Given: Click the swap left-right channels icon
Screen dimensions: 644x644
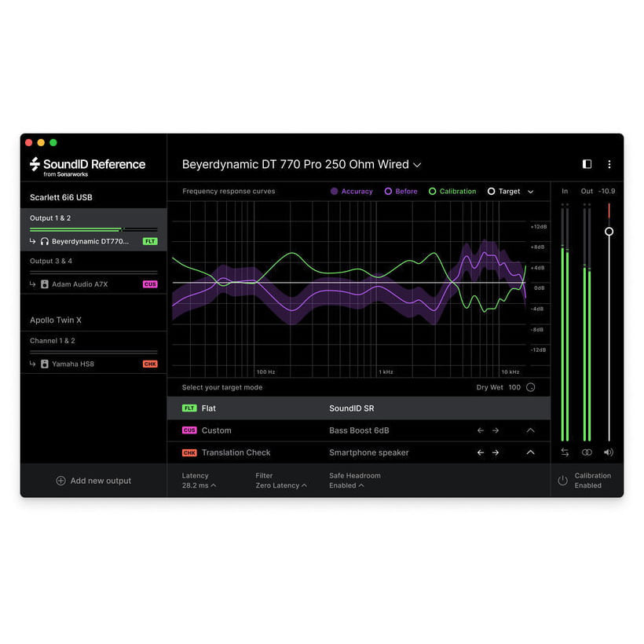Looking at the screenshot, I should point(564,452).
